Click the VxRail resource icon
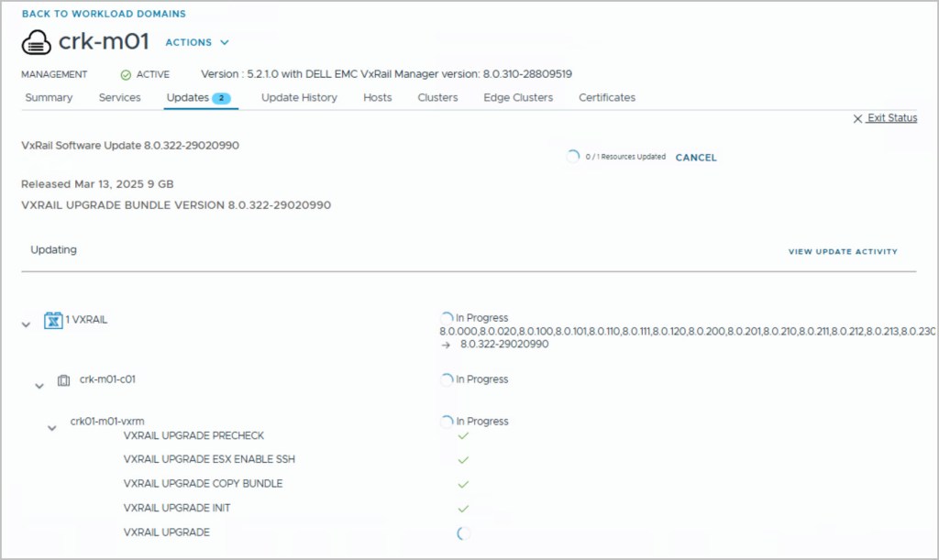 (53, 320)
